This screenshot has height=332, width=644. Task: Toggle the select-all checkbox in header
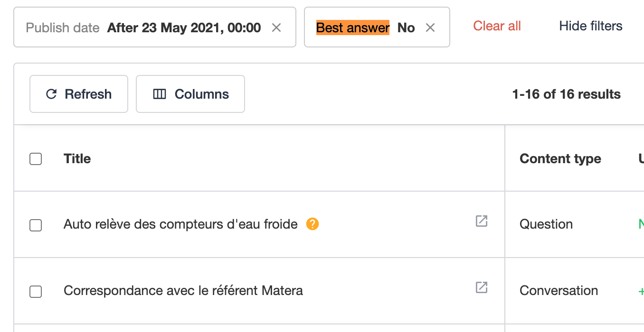(36, 159)
